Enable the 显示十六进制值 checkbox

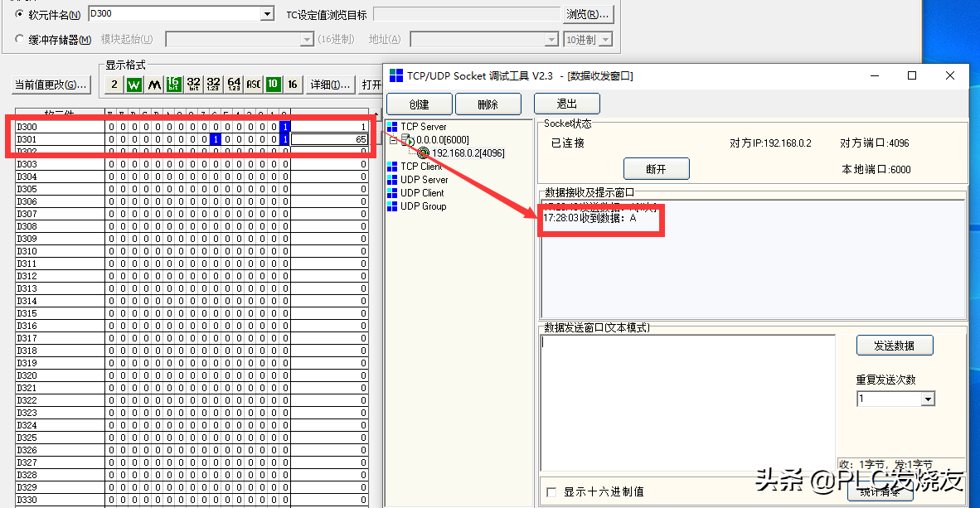click(551, 492)
